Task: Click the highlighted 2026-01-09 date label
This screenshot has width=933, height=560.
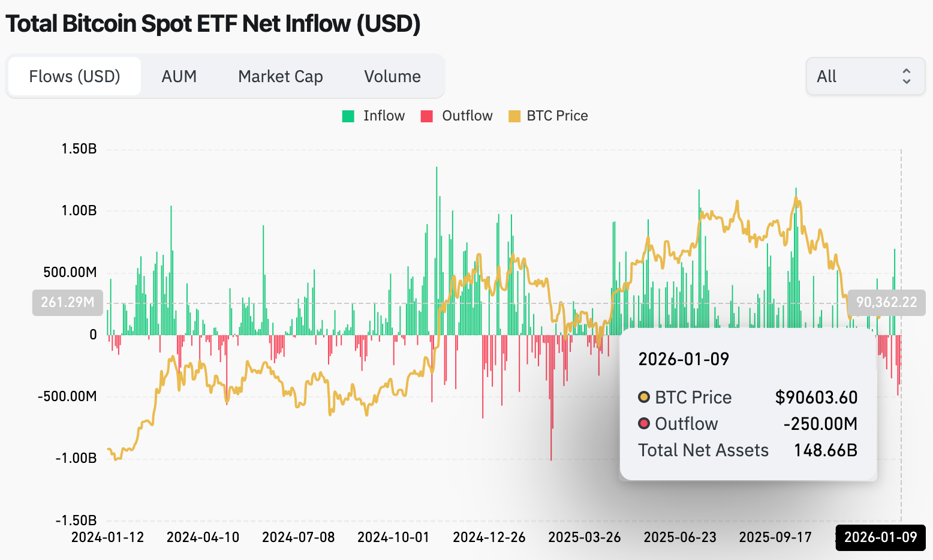Action: [880, 537]
